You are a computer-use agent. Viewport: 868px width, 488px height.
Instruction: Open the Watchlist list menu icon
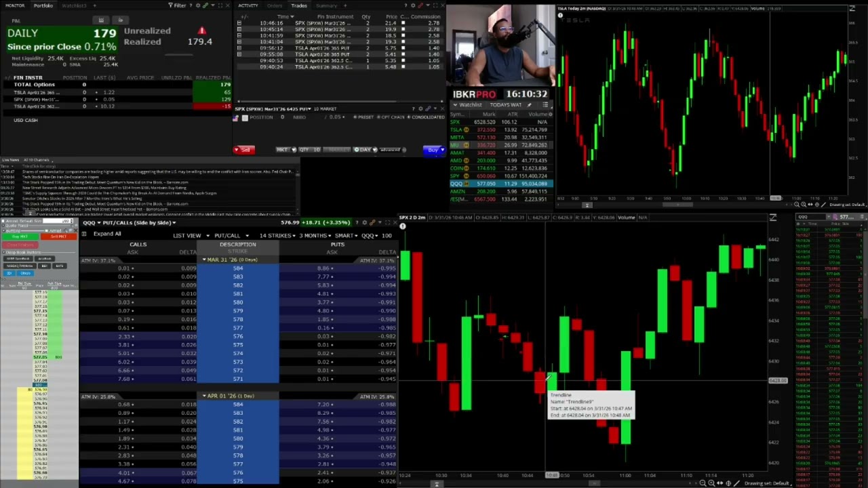545,105
